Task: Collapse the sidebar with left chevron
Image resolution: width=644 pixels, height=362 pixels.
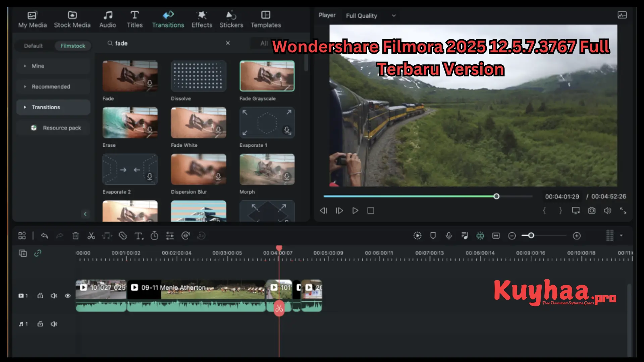Action: (85, 214)
